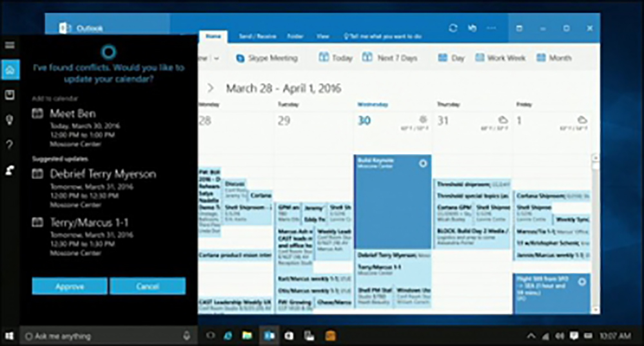Open Cortana Notebook icon in sidebar
This screenshot has width=644, height=346.
pos(10,95)
